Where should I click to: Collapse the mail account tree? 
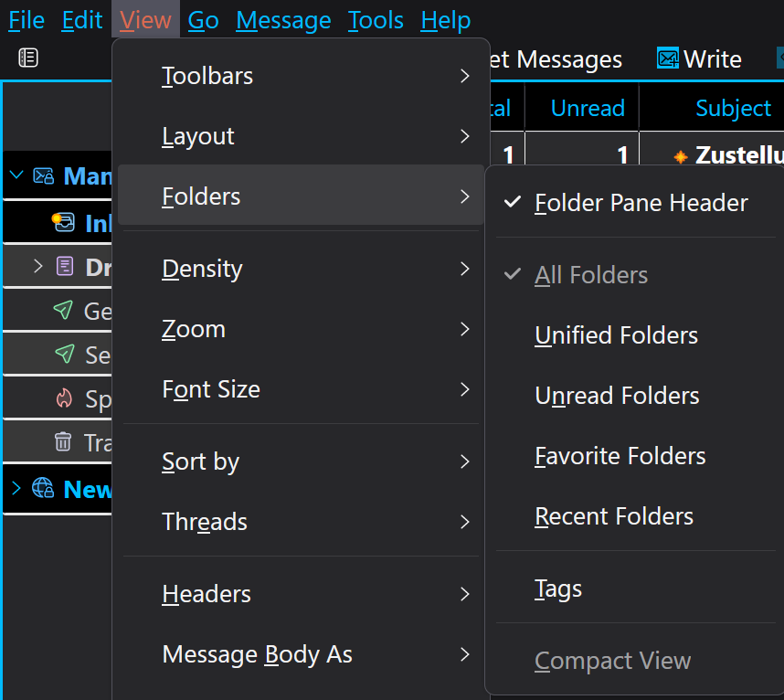click(16, 175)
